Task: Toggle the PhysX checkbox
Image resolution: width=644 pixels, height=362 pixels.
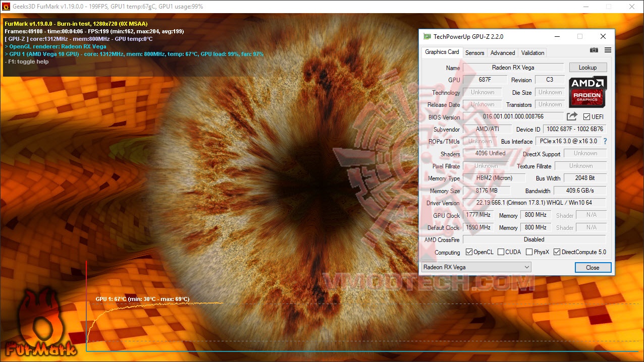Action: point(529,252)
